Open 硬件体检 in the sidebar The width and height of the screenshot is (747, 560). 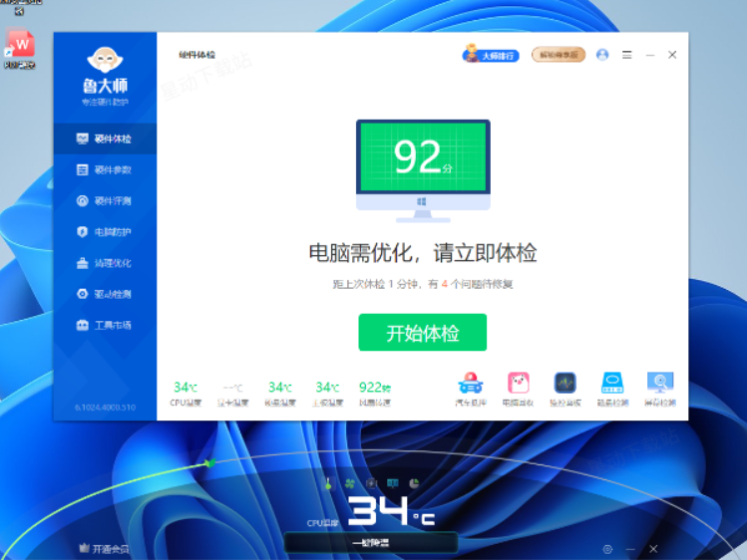point(105,139)
